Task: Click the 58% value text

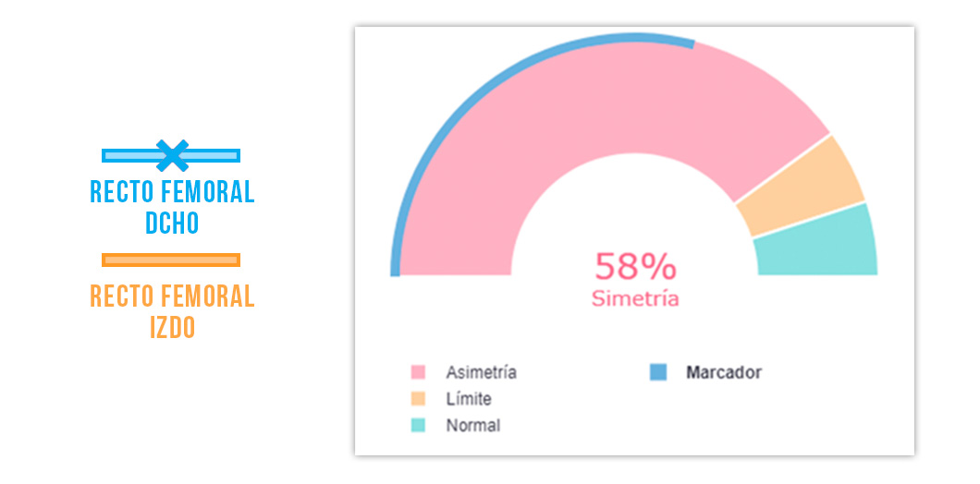Action: [x=635, y=267]
